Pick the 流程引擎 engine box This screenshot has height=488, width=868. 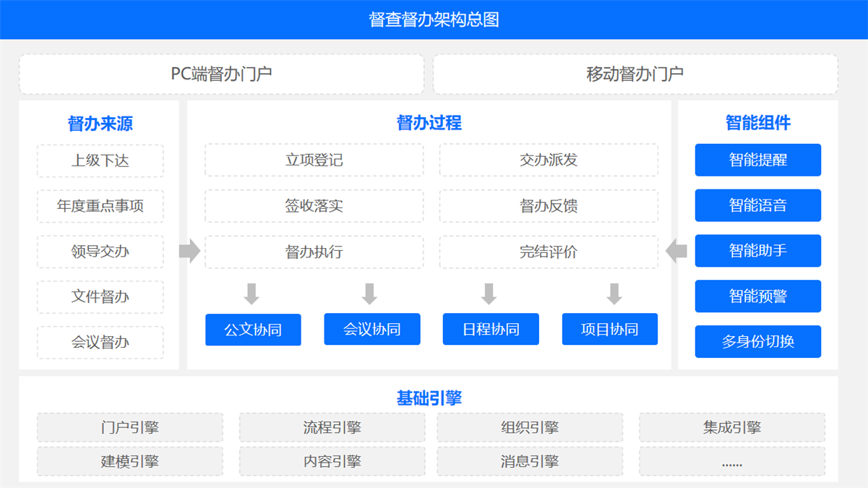[x=332, y=428]
